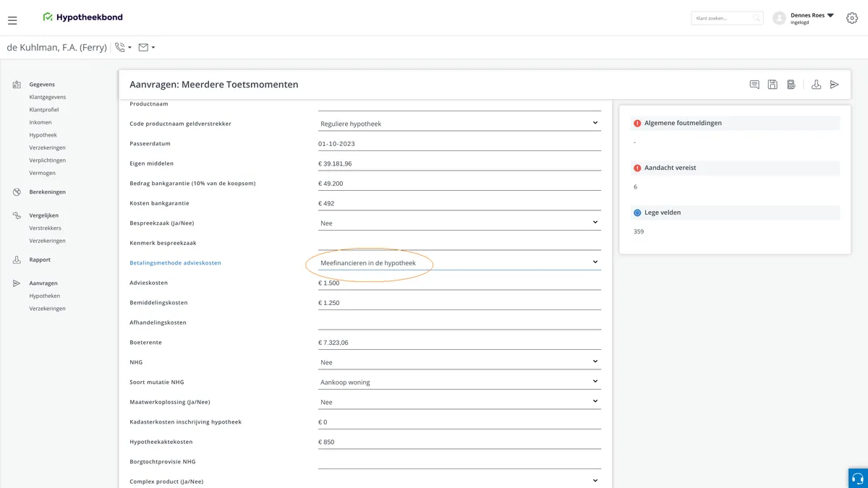The width and height of the screenshot is (868, 488).
Task: Open Vermogen in the sidebar
Action: [43, 173]
